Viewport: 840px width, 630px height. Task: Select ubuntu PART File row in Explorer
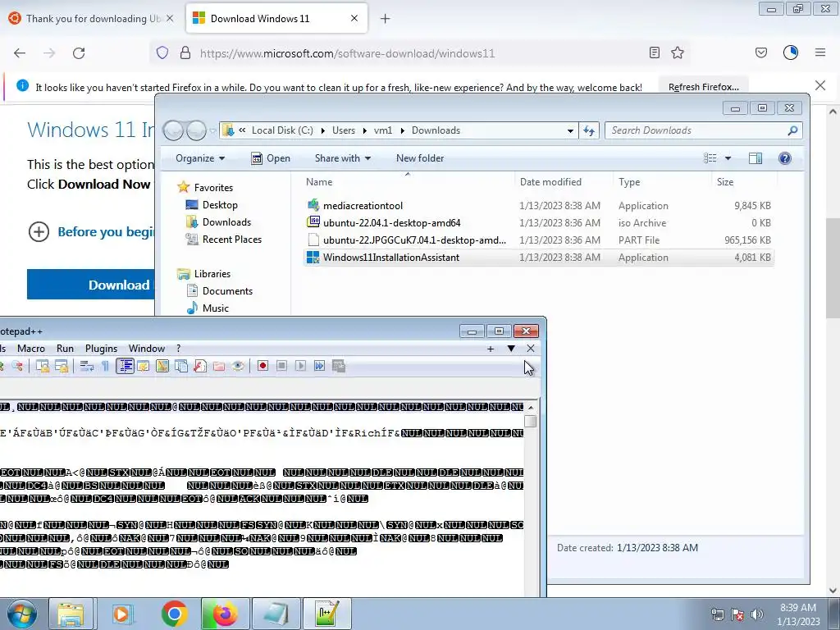(x=538, y=240)
